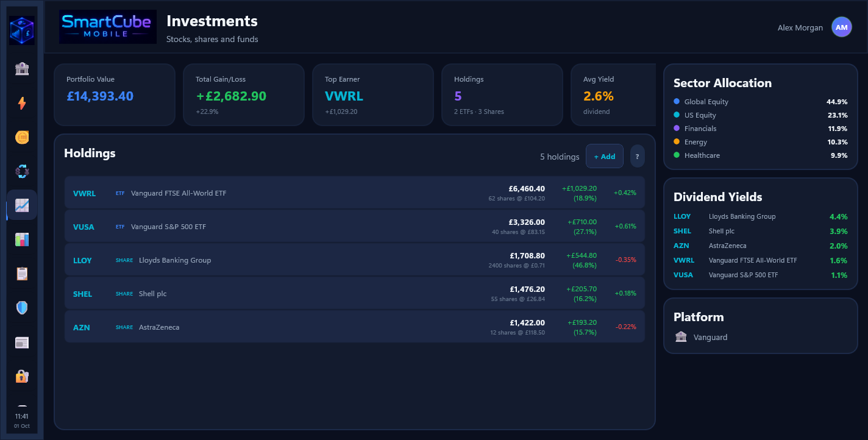Open the lightning bolt sidebar icon

tap(22, 103)
